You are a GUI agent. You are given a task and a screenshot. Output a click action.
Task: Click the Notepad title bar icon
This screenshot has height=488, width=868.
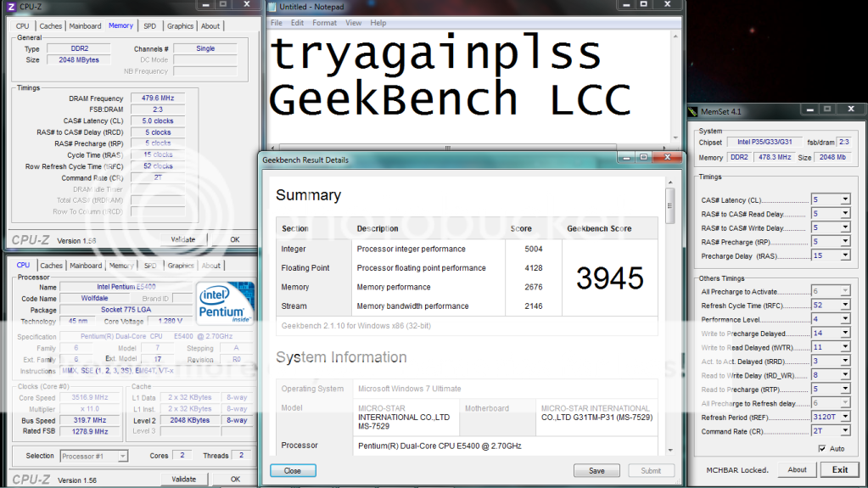click(272, 7)
